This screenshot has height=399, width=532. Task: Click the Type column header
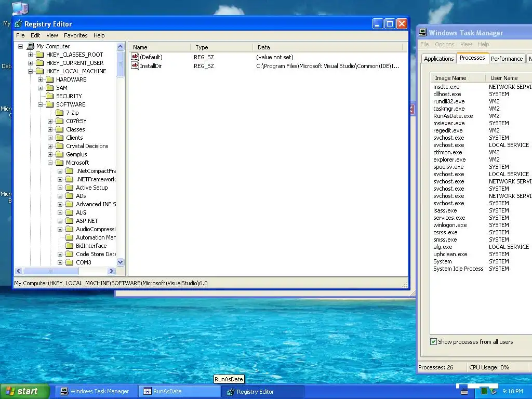(x=221, y=47)
